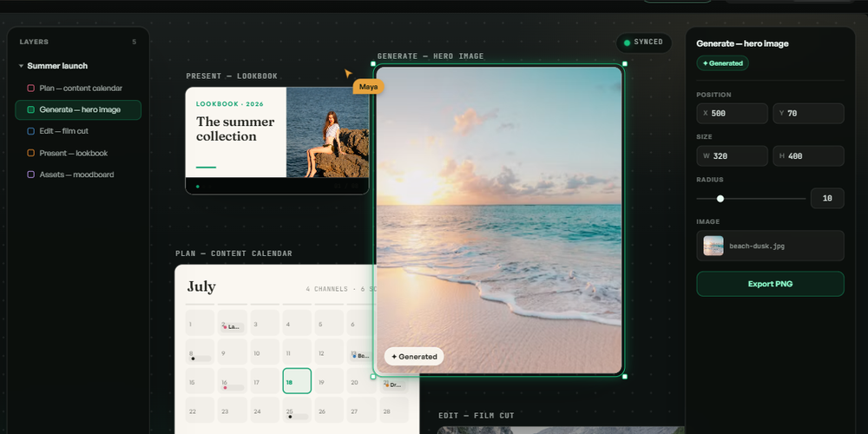Click the hero image bottom-left resize handle
868x434 pixels.
pyautogui.click(x=373, y=377)
